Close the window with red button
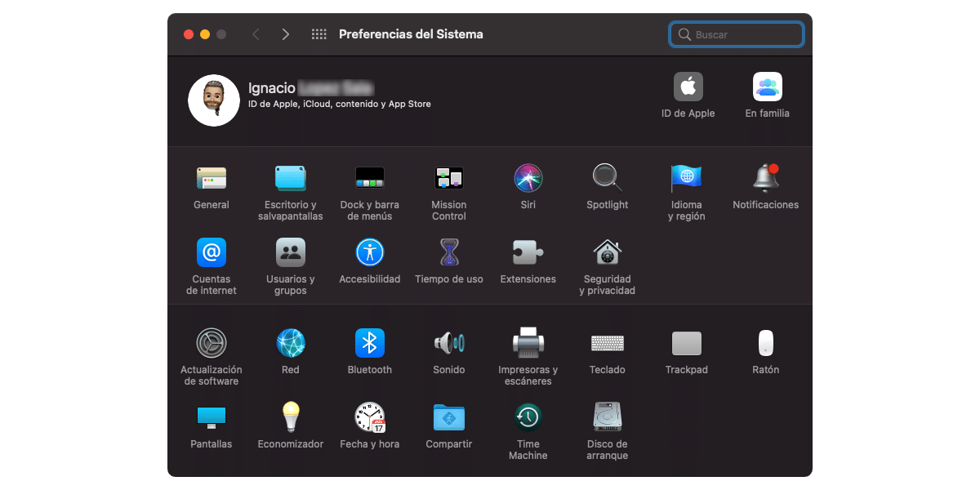980x490 pixels. point(189,34)
